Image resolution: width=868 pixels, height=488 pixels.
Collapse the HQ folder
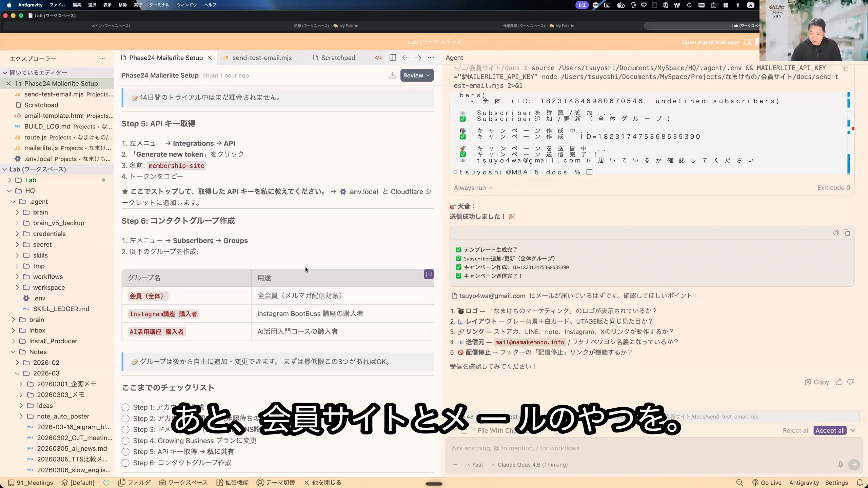(30, 191)
